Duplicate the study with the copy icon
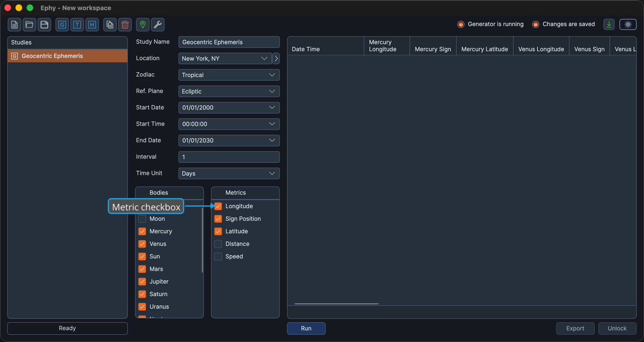This screenshot has height=342, width=644. coord(110,25)
